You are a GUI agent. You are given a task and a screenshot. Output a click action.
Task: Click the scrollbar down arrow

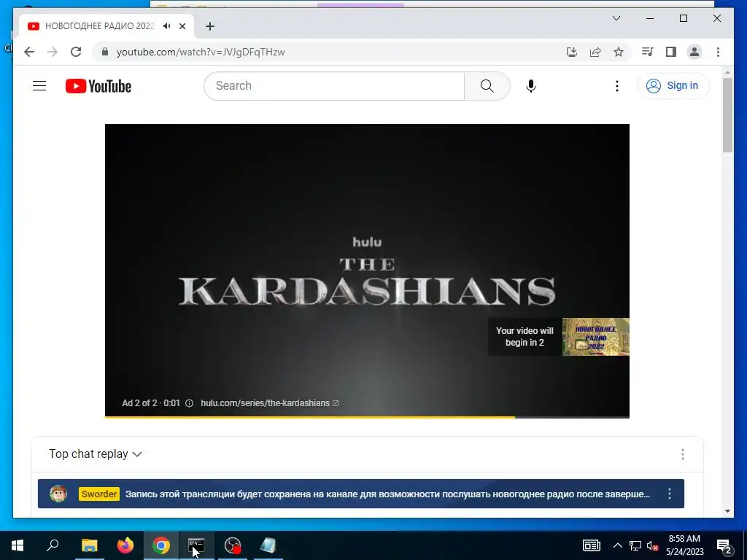click(x=727, y=511)
